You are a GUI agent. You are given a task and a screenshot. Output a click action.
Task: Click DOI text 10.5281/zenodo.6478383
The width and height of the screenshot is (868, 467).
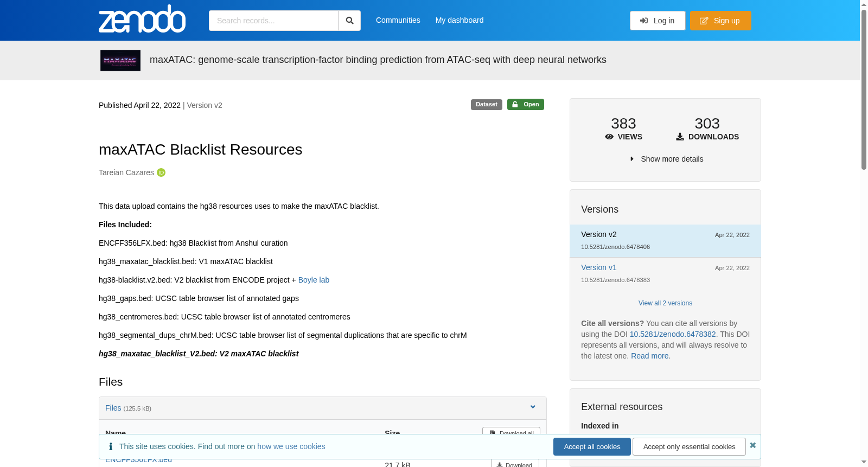[x=615, y=280]
